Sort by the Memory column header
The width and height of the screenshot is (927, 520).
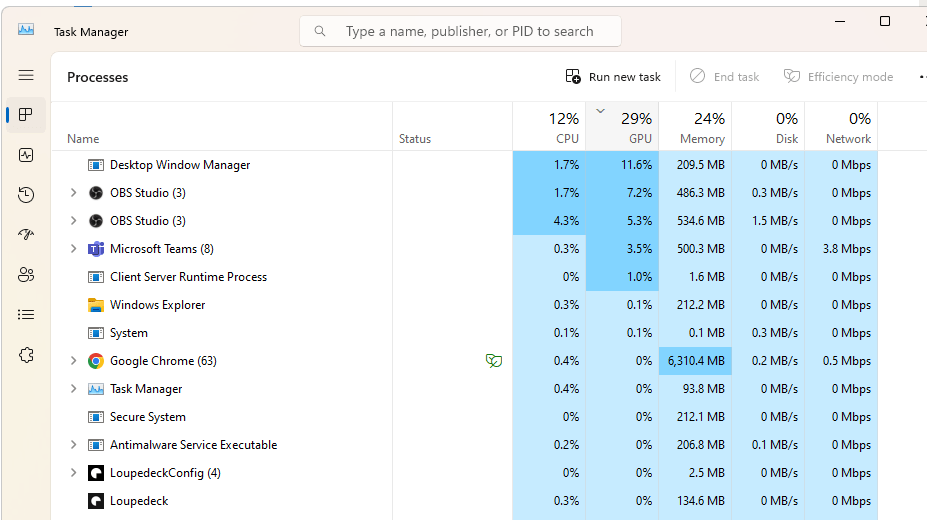point(695,126)
